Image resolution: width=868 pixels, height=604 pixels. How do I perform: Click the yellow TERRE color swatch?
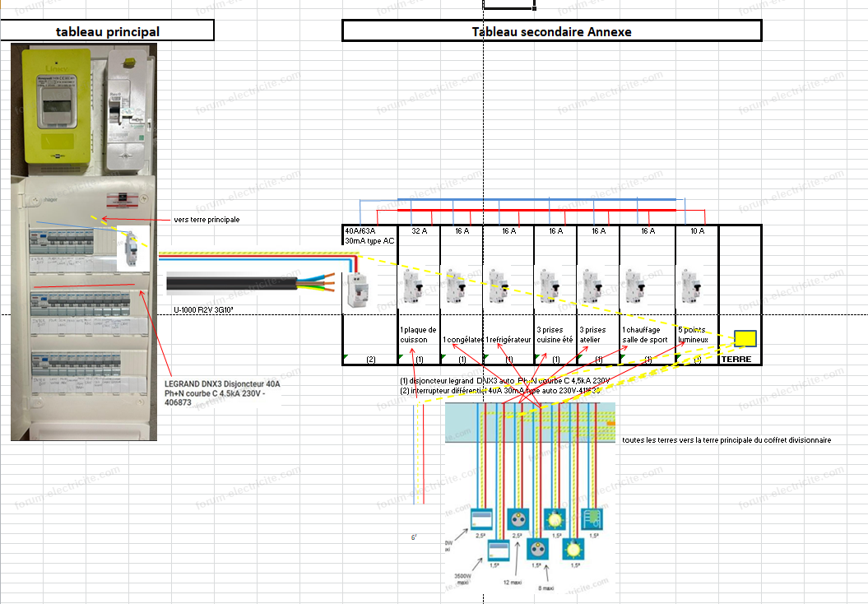click(x=745, y=337)
